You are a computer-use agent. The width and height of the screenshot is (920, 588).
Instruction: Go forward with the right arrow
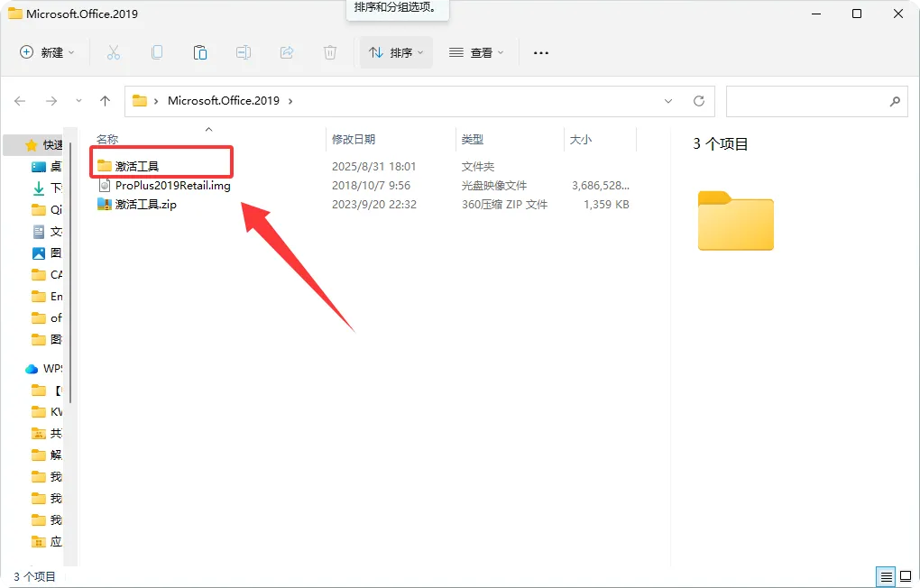coord(51,101)
